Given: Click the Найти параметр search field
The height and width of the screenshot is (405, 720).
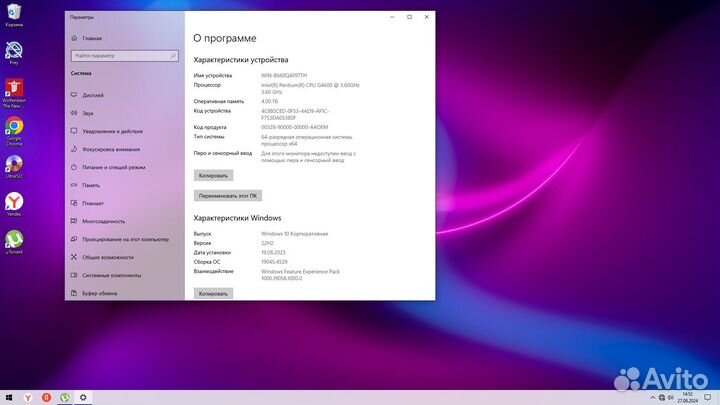Looking at the screenshot, I should coord(124,56).
